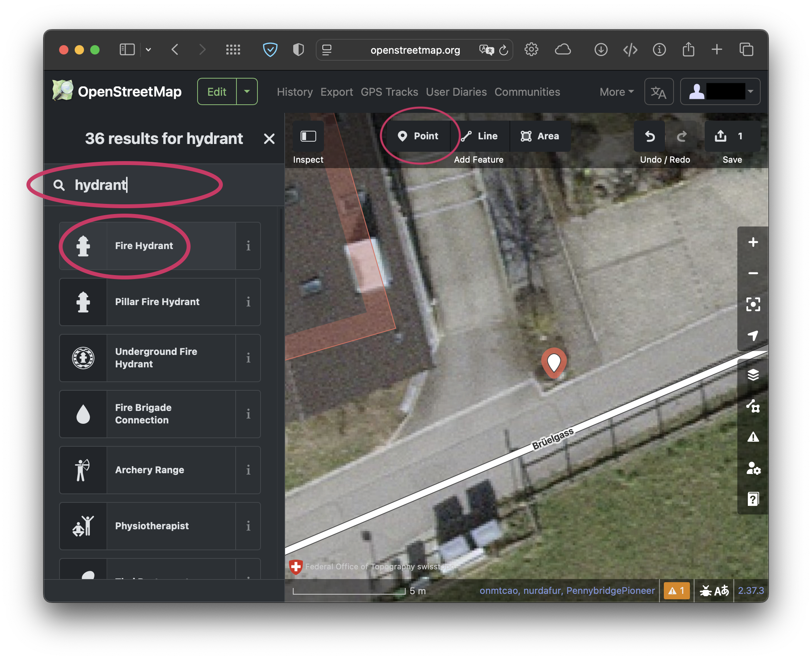This screenshot has height=660, width=812.
Task: Choose the Pillar Fire Hydrant preset
Action: click(x=157, y=302)
